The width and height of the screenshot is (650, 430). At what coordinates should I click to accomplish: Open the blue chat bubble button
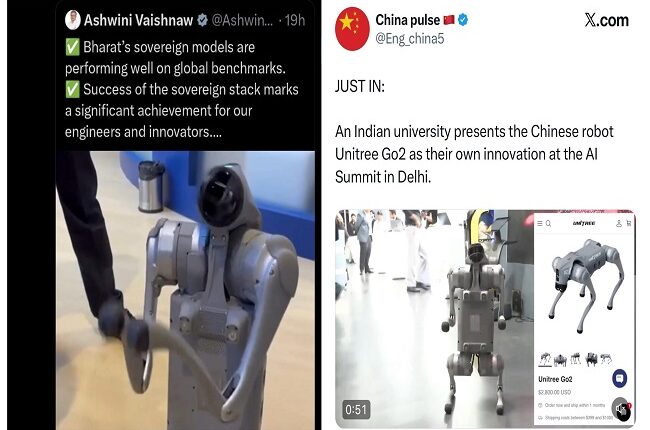tap(619, 378)
